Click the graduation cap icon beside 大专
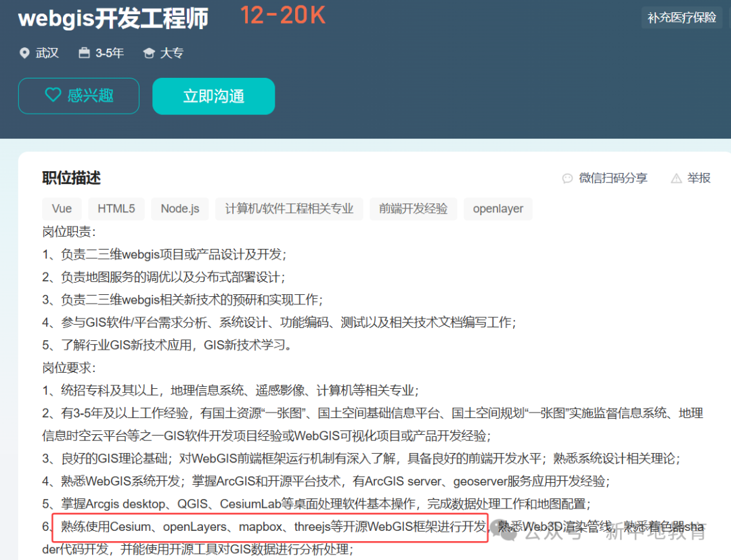The width and height of the screenshot is (731, 560). (149, 53)
